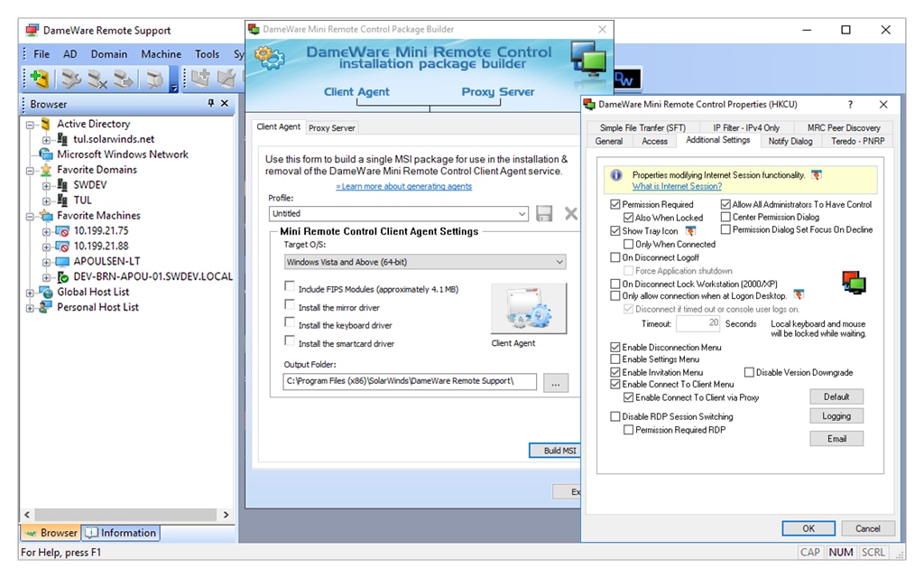Click the Client Agent package thumbnail image
This screenshot has width=924, height=578.
[x=529, y=309]
